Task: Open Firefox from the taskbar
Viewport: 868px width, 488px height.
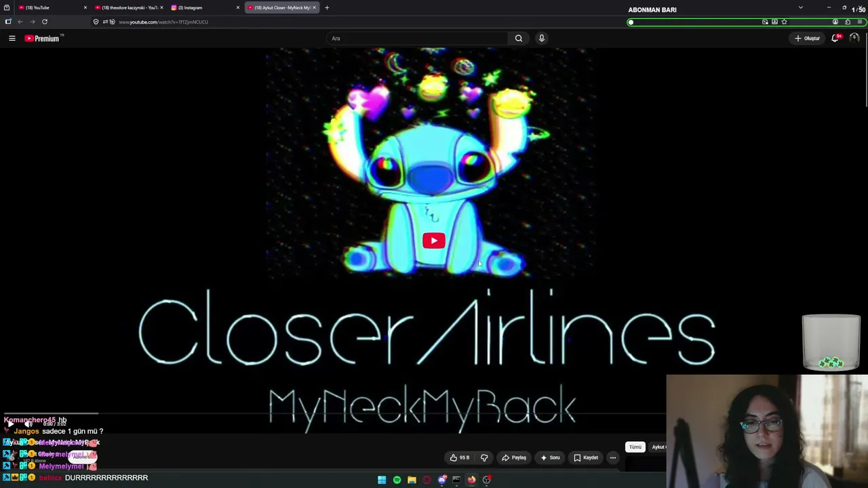Action: (x=471, y=480)
